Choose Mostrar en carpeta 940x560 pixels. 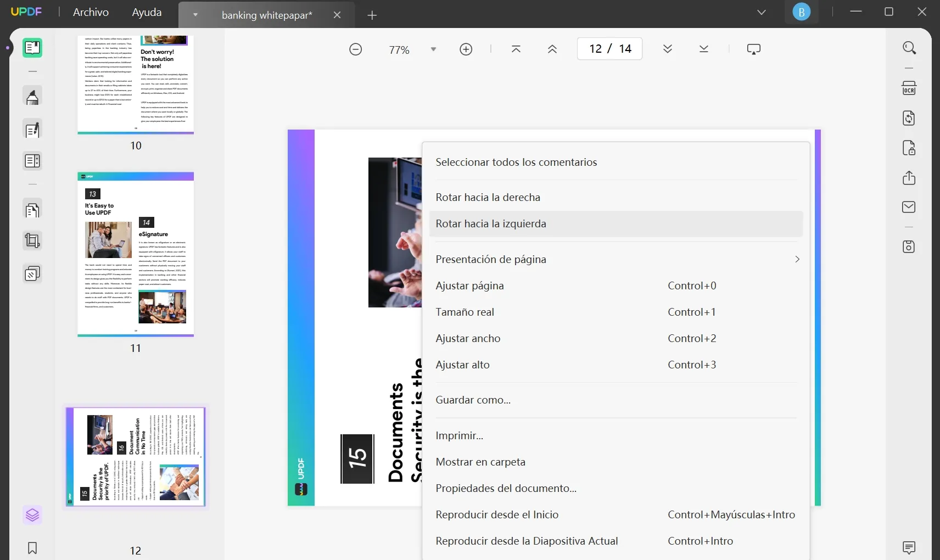pos(616,462)
